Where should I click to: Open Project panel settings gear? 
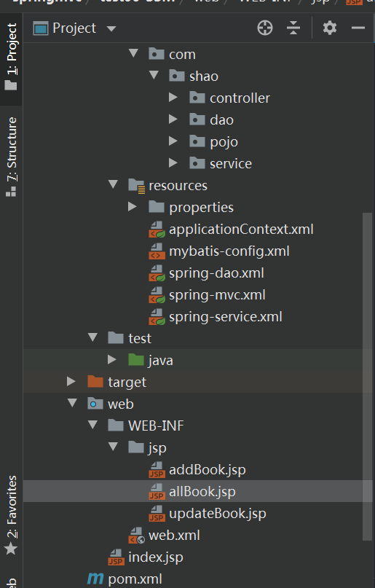click(330, 28)
